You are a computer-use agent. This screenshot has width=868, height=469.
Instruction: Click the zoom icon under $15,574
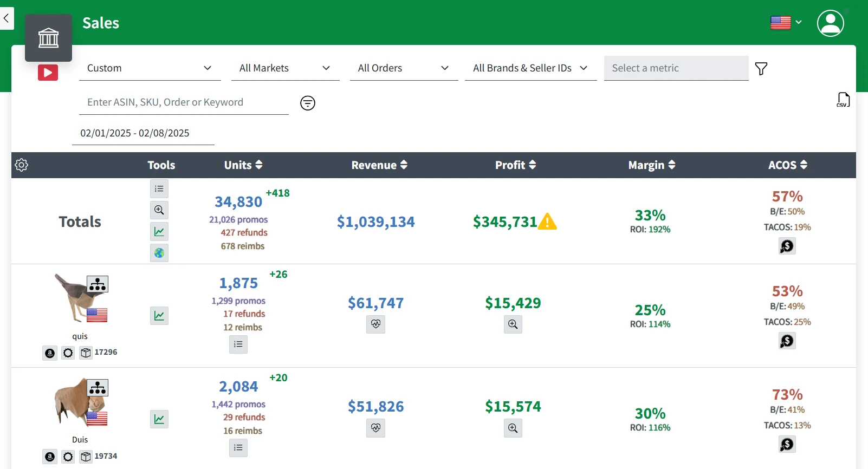click(513, 428)
